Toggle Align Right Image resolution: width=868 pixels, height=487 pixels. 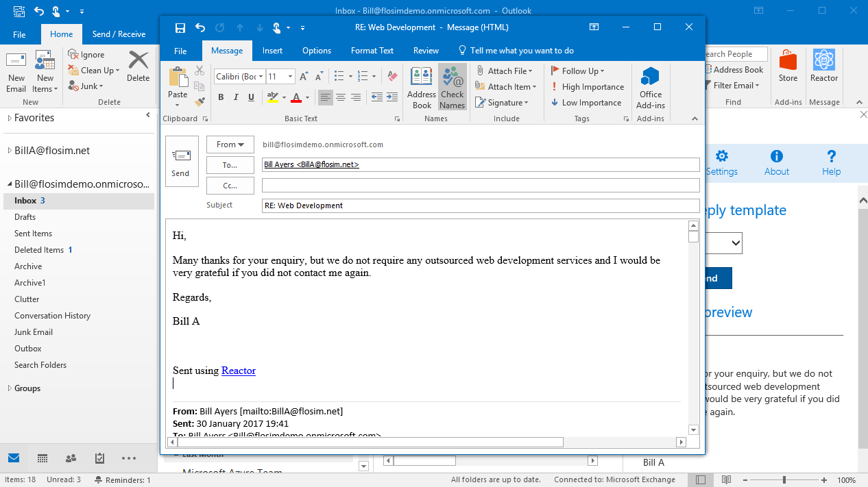click(x=356, y=97)
